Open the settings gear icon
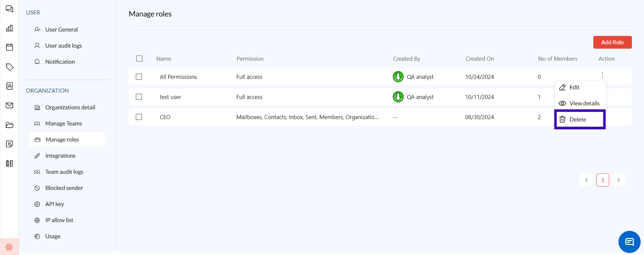Image resolution: width=644 pixels, height=255 pixels. pyautogui.click(x=9, y=247)
